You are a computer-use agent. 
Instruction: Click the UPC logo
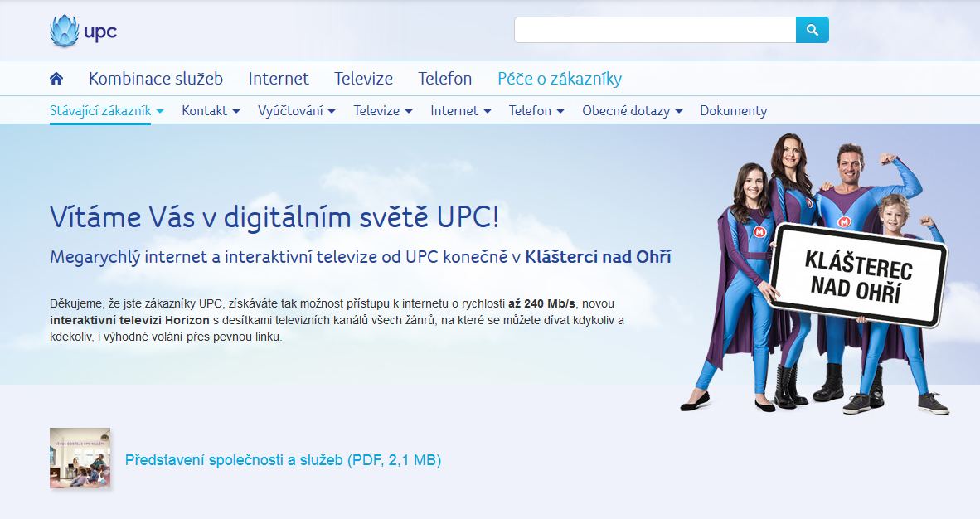pyautogui.click(x=83, y=31)
